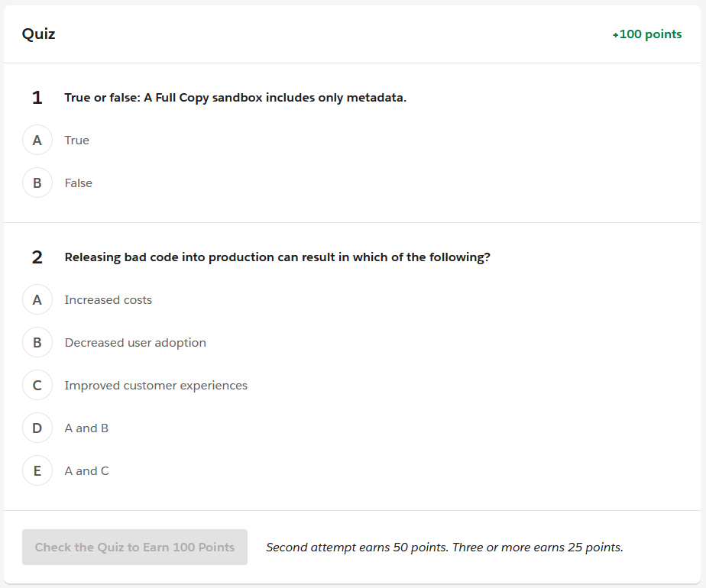706x588 pixels.
Task: Choose the letter A circle for question 2
Action: point(37,300)
